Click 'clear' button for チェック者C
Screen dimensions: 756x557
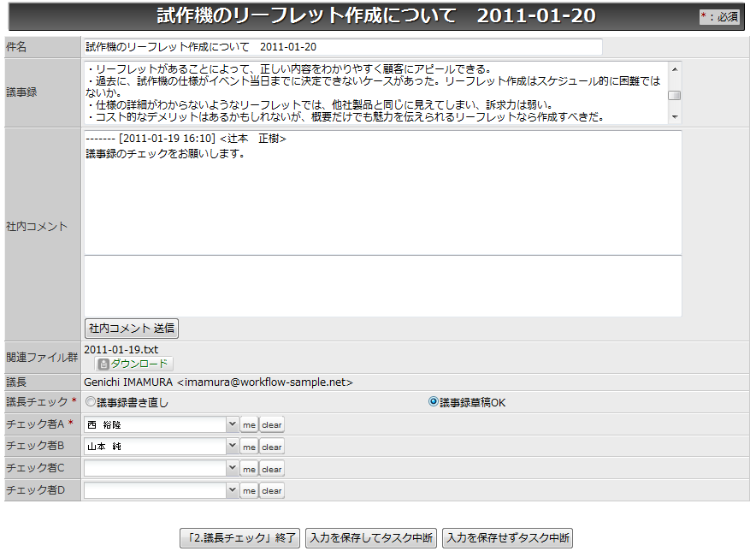pyautogui.click(x=272, y=469)
